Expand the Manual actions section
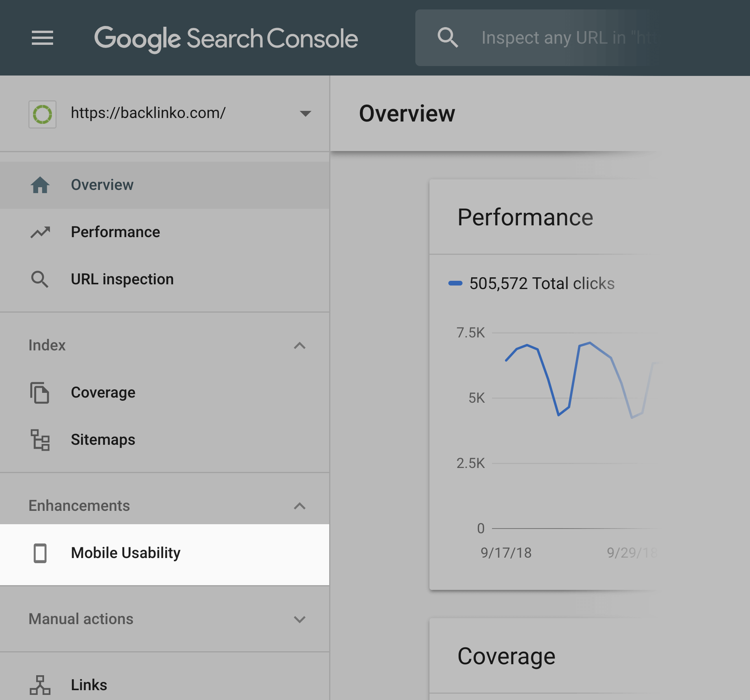 click(x=300, y=619)
